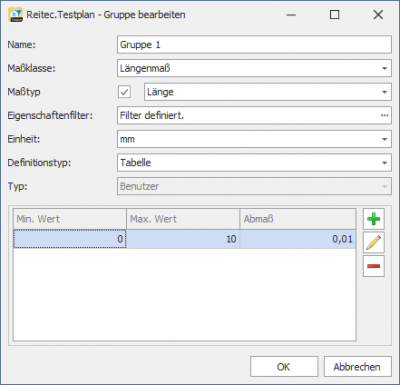Cancel with the Abbrechen button
This screenshot has height=385, width=400.
[357, 367]
